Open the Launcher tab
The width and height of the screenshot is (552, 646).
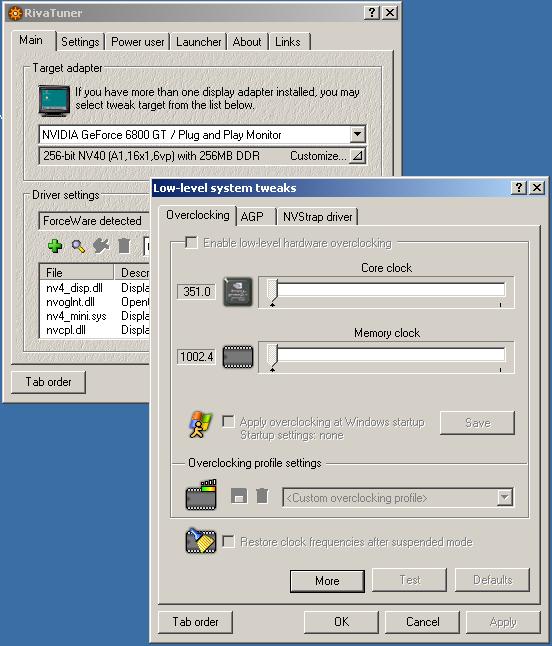(199, 42)
